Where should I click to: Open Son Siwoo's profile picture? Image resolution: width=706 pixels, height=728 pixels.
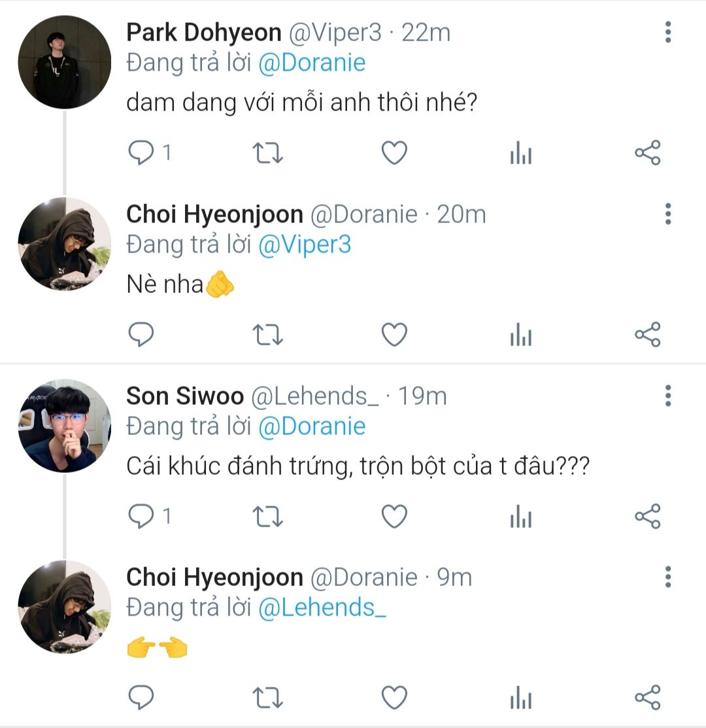click(x=65, y=426)
